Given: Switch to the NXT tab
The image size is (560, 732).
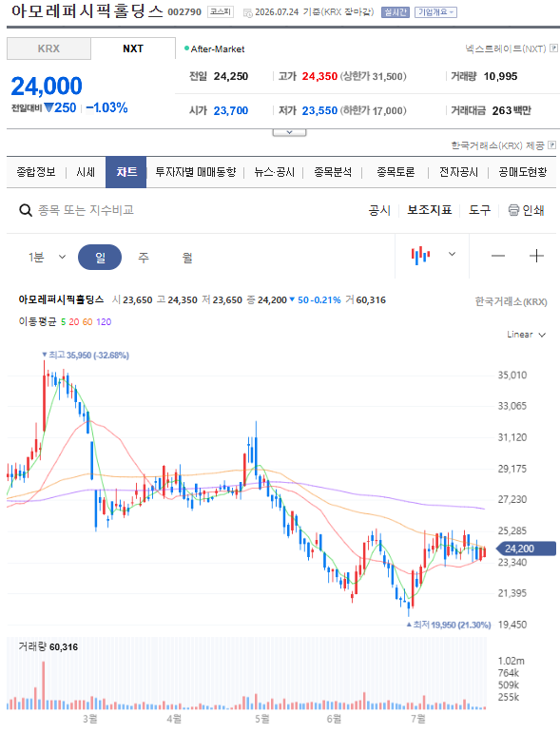Looking at the screenshot, I should click(x=133, y=48).
